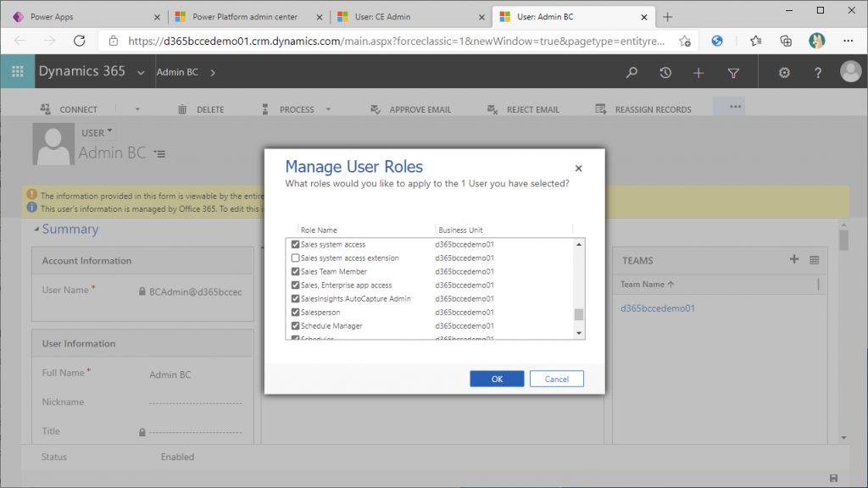
Task: Open the Teams grid view icon
Action: click(815, 260)
